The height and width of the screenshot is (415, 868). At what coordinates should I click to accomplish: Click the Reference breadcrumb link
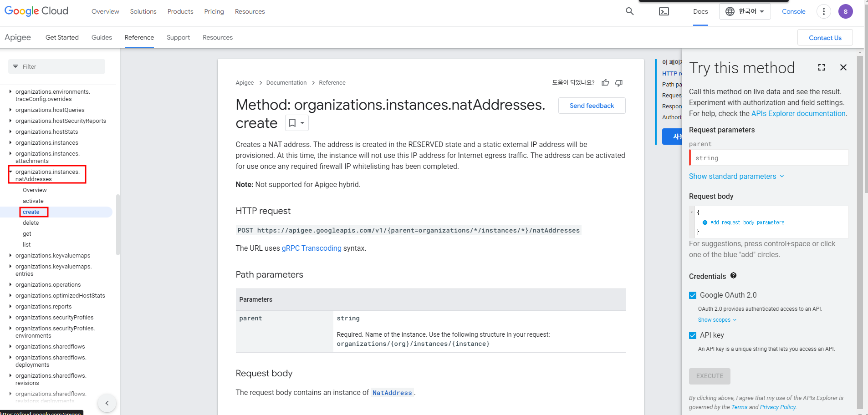(x=332, y=83)
